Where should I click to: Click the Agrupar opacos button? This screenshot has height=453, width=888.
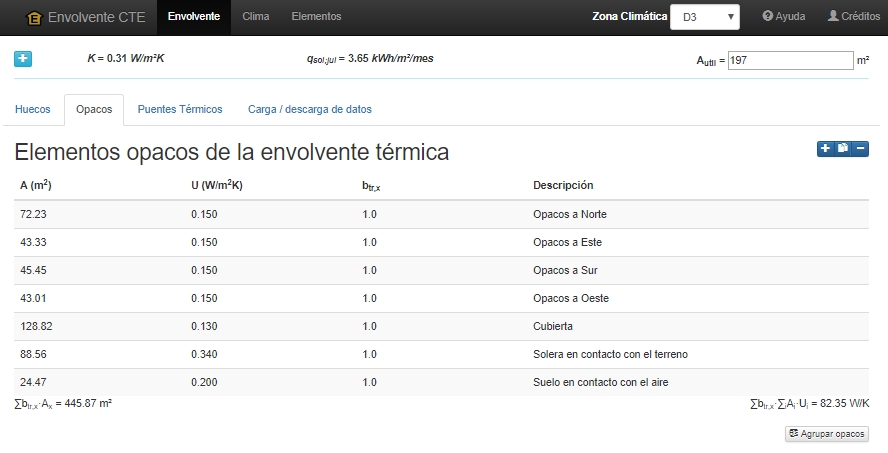click(827, 434)
